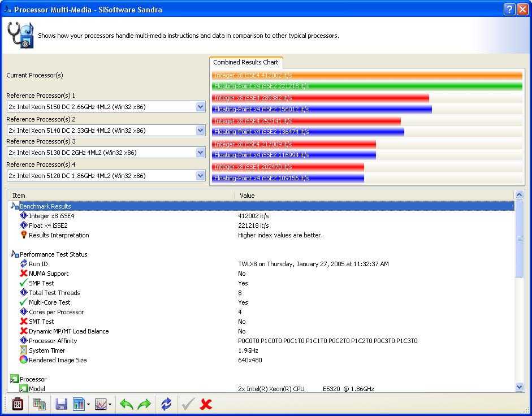
Task: Expand the arrow next to the line graph icon
Action: [110, 405]
